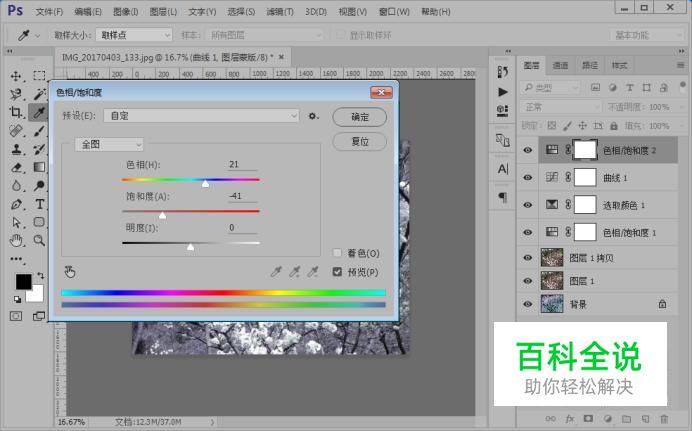Select the Dodge tool

(x=39, y=186)
